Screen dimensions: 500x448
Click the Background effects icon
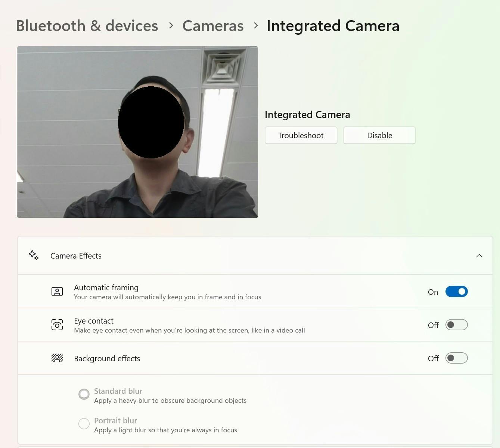[57, 358]
